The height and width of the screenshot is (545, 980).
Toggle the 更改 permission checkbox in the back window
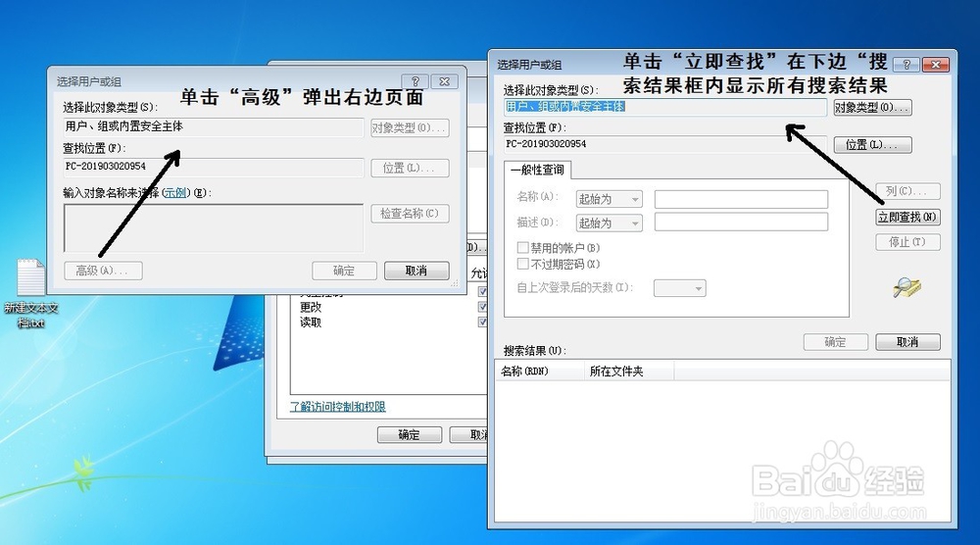(482, 306)
